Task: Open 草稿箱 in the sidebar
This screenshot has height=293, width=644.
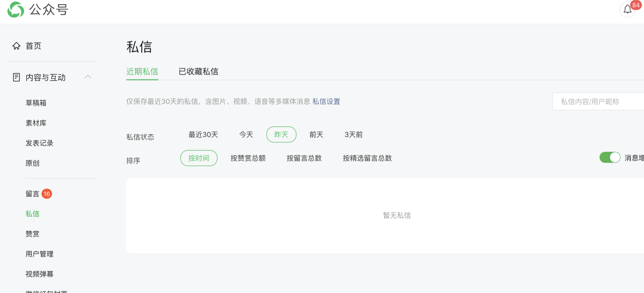Action: coord(36,103)
